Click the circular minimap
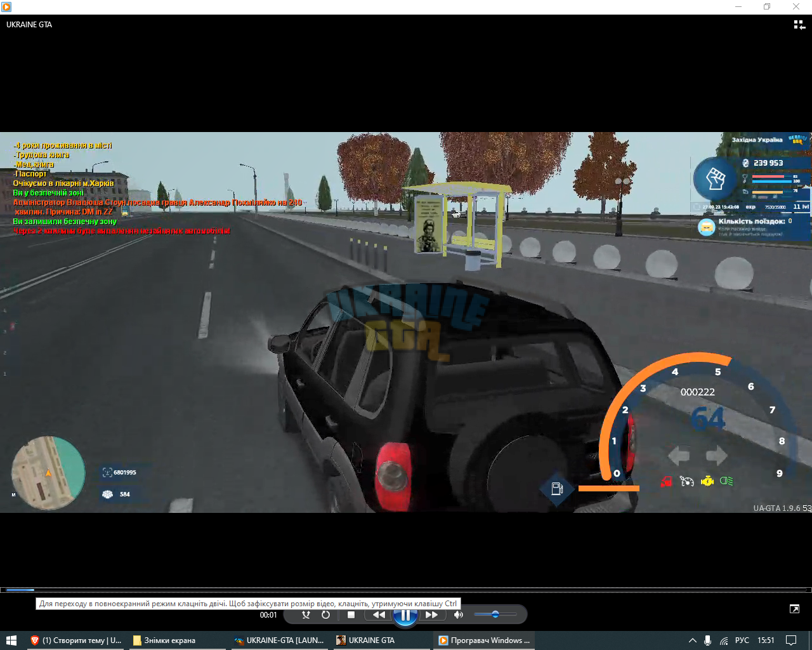The width and height of the screenshot is (812, 650). tap(48, 473)
